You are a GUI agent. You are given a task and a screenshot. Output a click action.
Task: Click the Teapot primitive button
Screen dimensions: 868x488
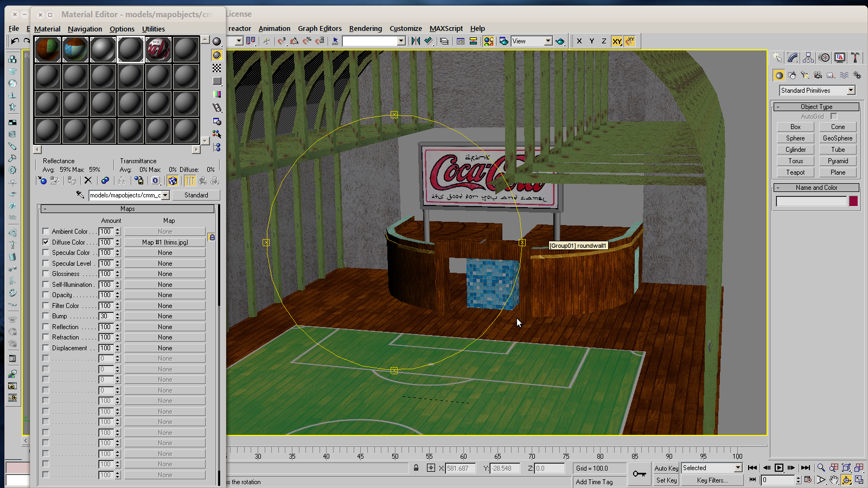coord(795,172)
